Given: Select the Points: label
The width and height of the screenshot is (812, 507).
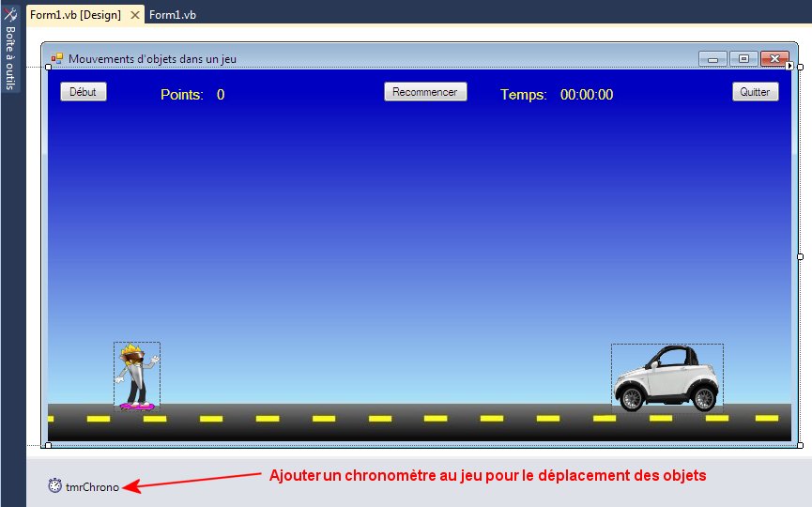Looking at the screenshot, I should click(x=182, y=95).
